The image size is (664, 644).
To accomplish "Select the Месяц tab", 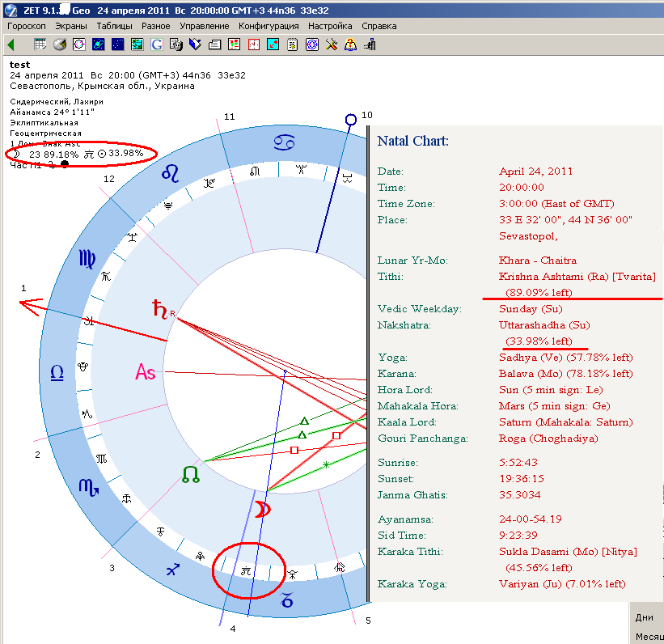I will tap(649, 636).
